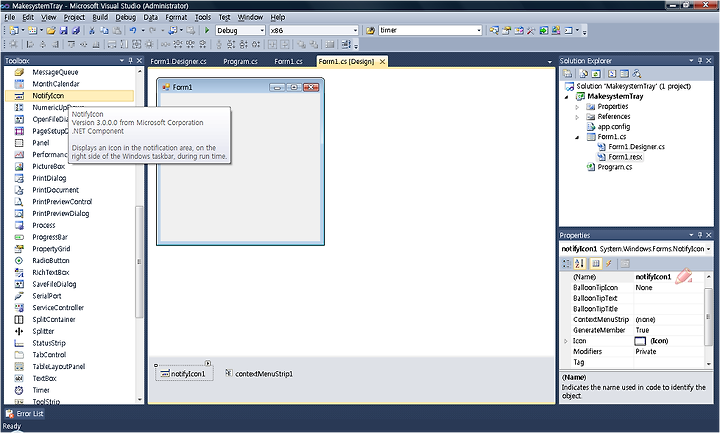Click the Toolbox vertical scrollbar thumb

(x=139, y=262)
